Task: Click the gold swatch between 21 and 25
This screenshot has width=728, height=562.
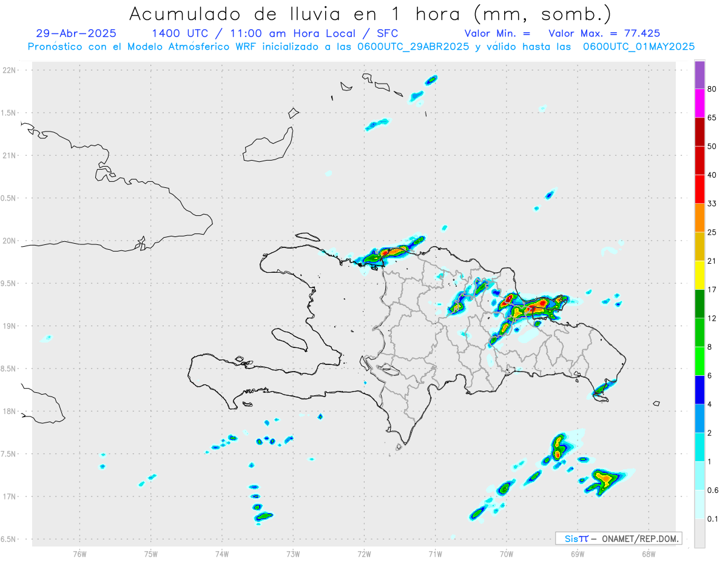Action: 699,246
